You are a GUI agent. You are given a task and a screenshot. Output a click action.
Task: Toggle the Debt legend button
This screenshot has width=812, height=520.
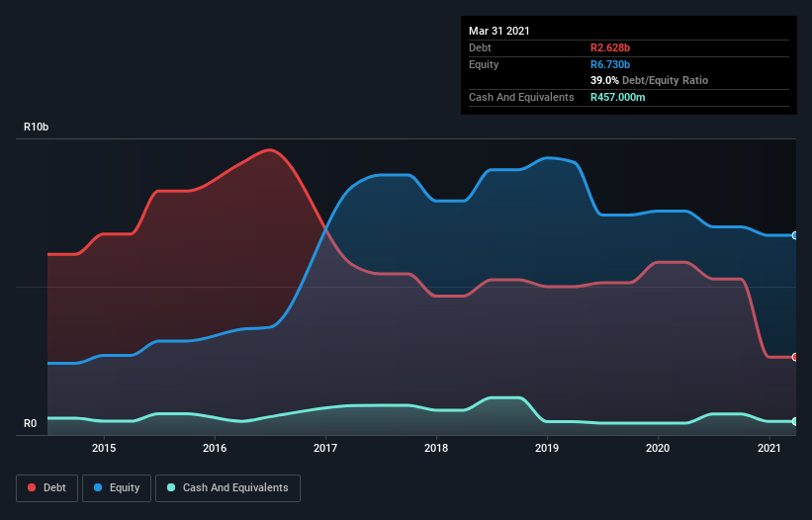[x=47, y=488]
